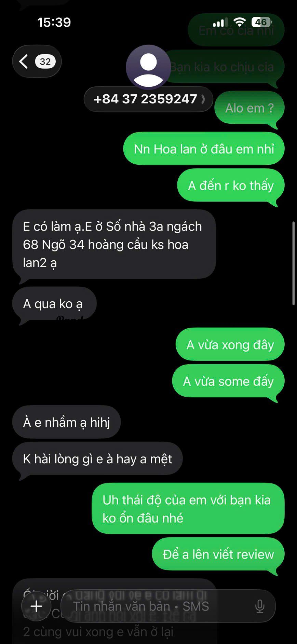Tap the 'A vừa xong đây' message
Screen dimensions: 297x644
coord(230,344)
